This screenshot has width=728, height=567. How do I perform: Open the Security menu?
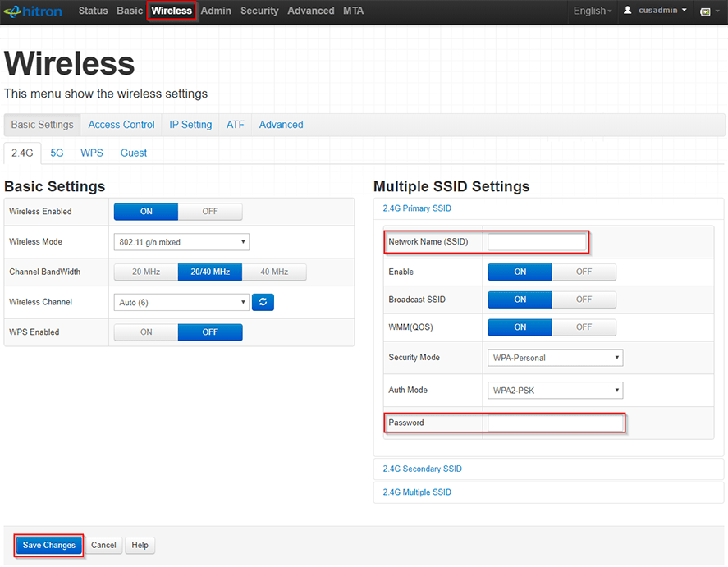point(259,11)
